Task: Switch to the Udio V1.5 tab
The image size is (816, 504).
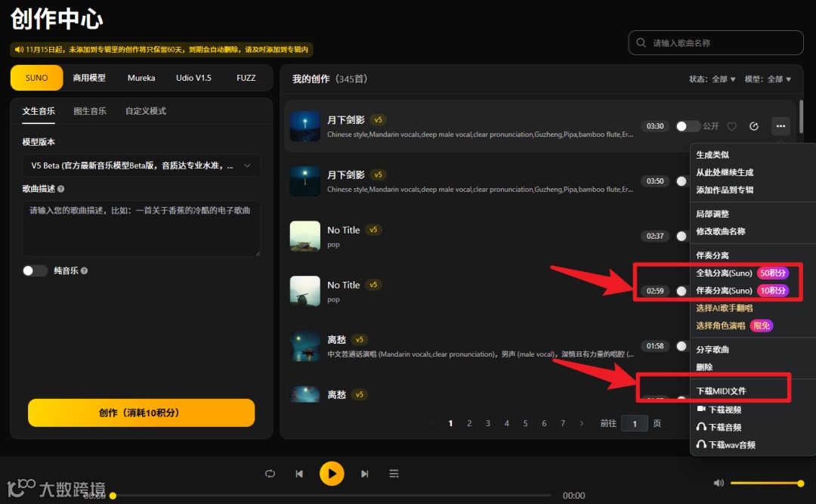Action: pyautogui.click(x=193, y=78)
